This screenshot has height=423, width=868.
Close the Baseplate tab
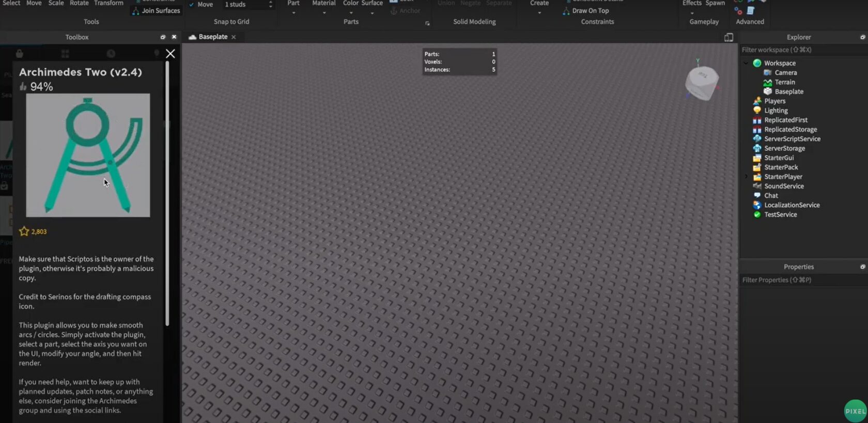[234, 37]
